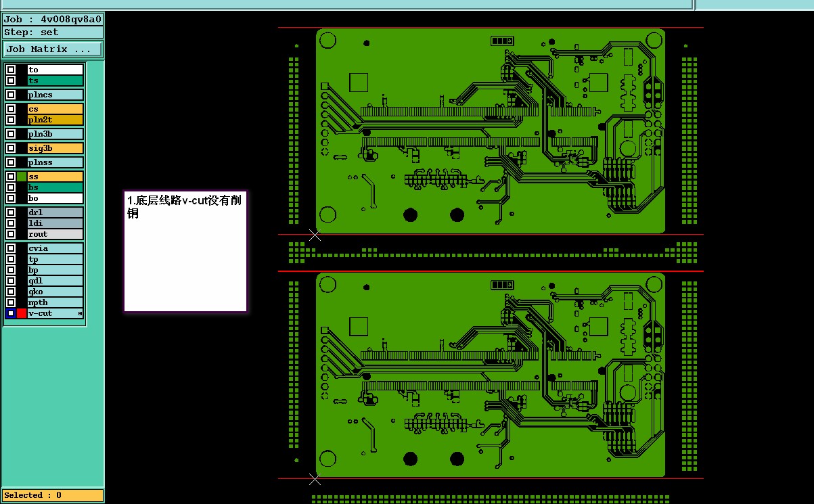
Task: Click the note text '1.底层线路v-cut没有削铜'
Action: 185,207
